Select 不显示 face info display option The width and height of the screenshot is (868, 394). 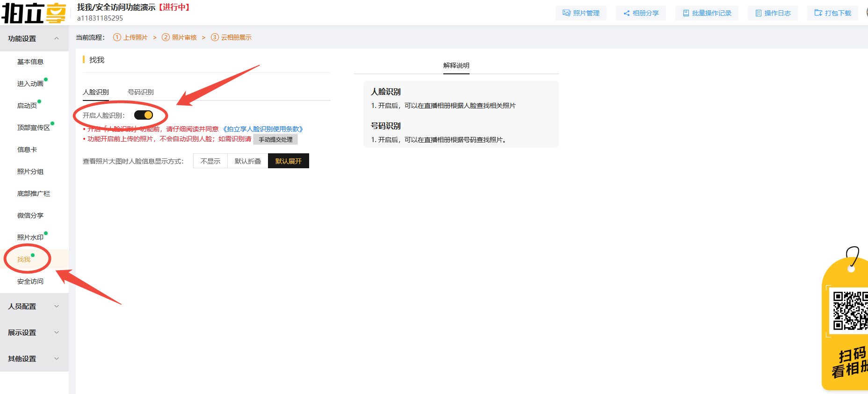click(x=210, y=161)
